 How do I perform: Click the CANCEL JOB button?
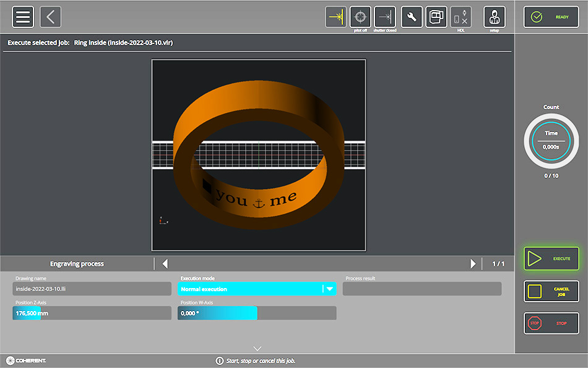pos(551,291)
